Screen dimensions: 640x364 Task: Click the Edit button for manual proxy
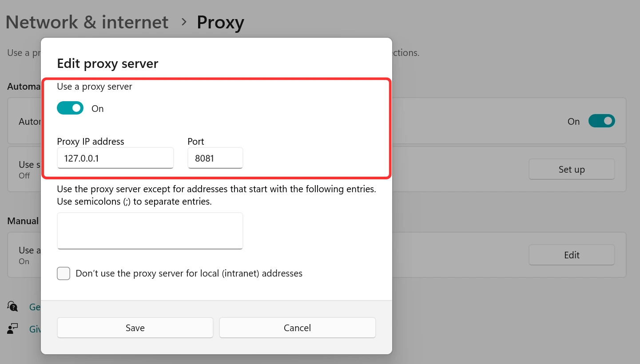point(571,255)
